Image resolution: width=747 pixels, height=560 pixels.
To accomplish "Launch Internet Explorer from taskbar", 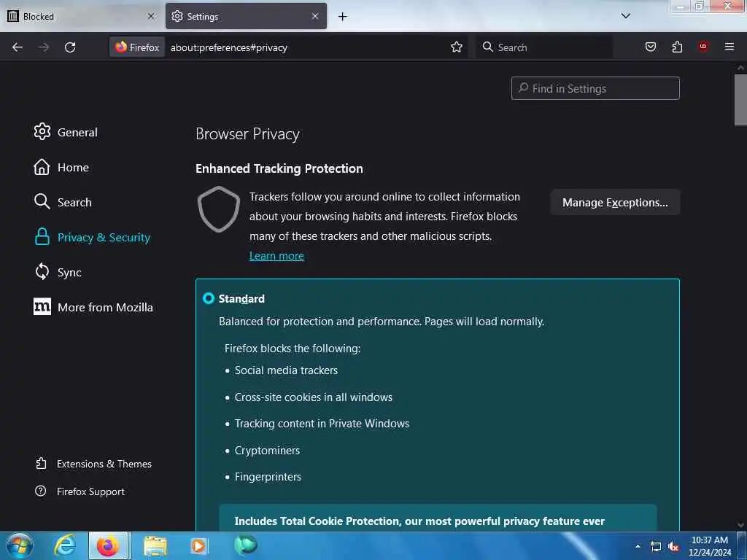I will pyautogui.click(x=65, y=545).
